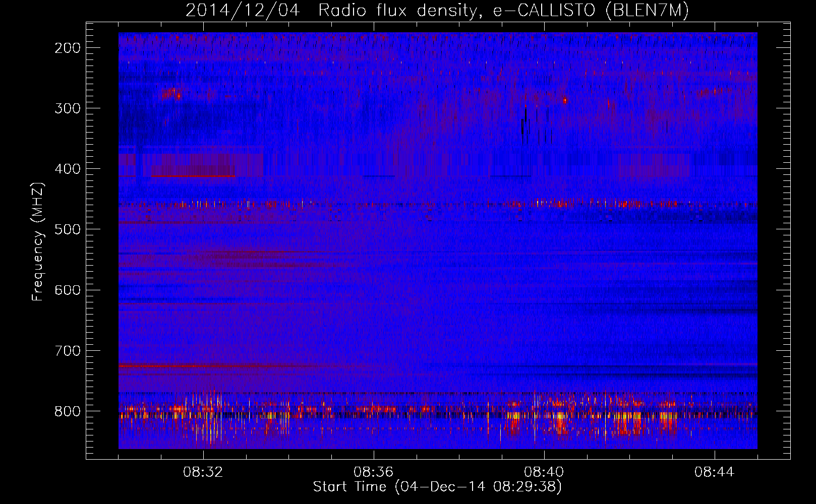Click the 'Frequency (MHZ)' axis label
The height and width of the screenshot is (504, 816).
pyautogui.click(x=38, y=242)
